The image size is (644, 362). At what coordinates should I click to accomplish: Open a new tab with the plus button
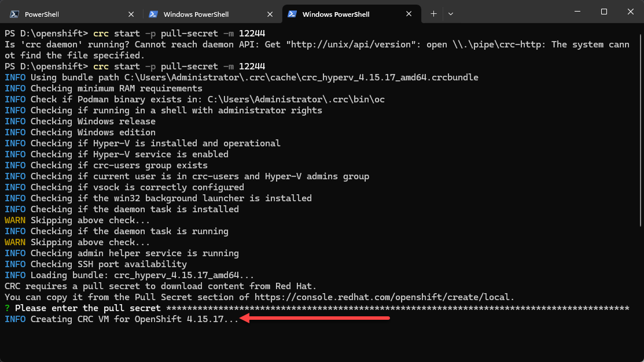click(433, 14)
